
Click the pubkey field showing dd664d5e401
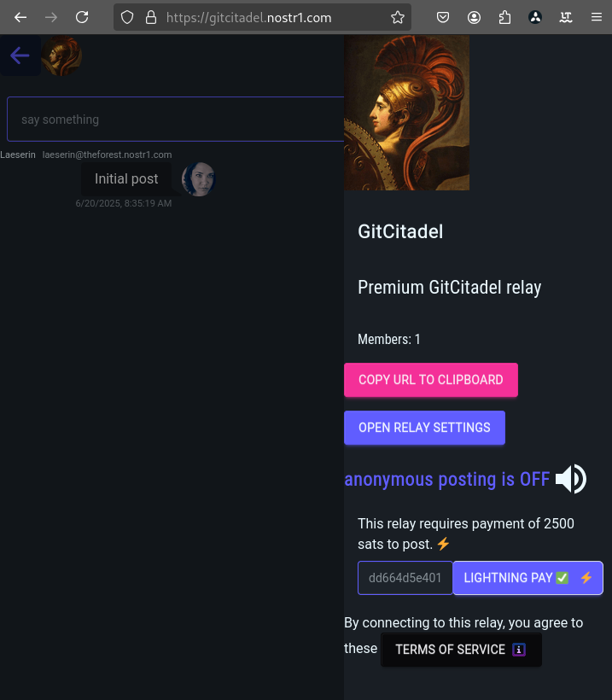click(x=405, y=578)
